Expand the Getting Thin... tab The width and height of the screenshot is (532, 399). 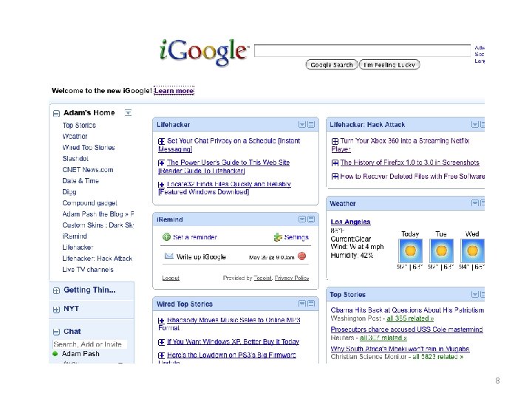(x=56, y=291)
